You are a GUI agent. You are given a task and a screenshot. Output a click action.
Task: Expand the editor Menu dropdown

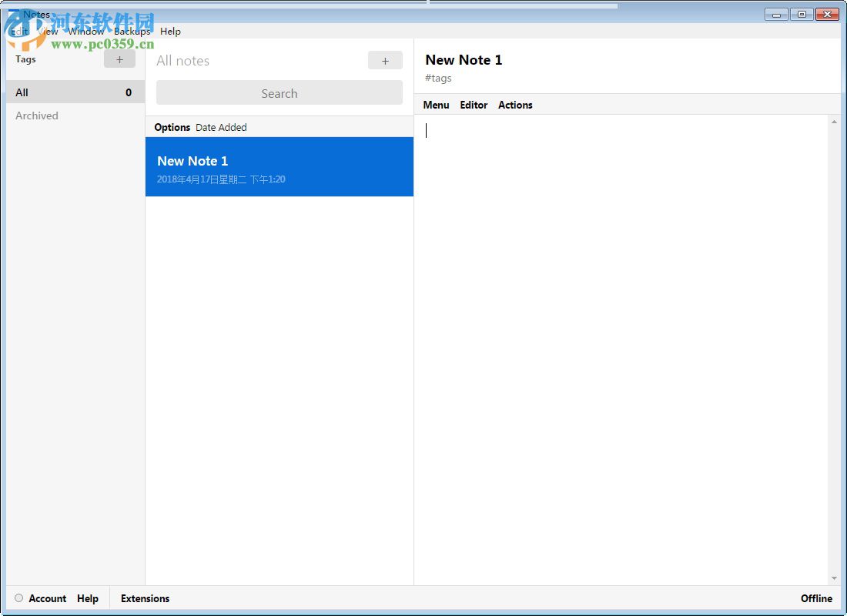point(436,105)
